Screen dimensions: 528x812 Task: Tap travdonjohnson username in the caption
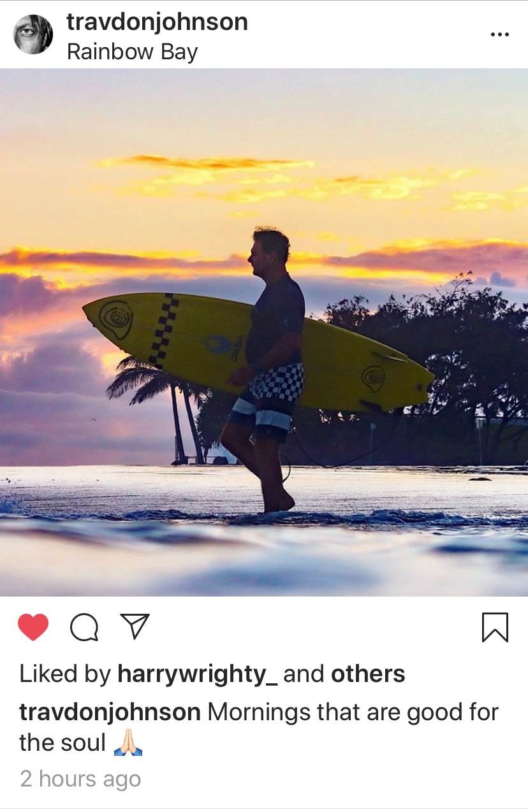point(110,712)
